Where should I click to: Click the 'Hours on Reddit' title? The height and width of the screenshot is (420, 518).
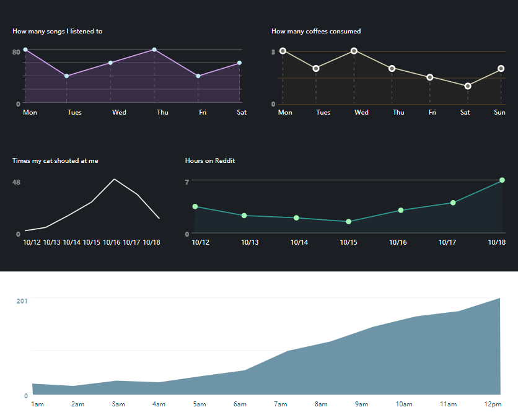coord(210,161)
